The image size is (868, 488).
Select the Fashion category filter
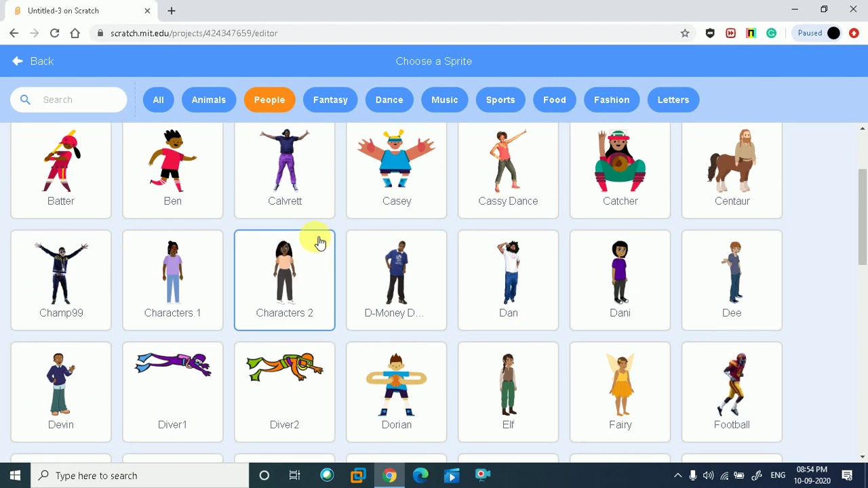612,100
